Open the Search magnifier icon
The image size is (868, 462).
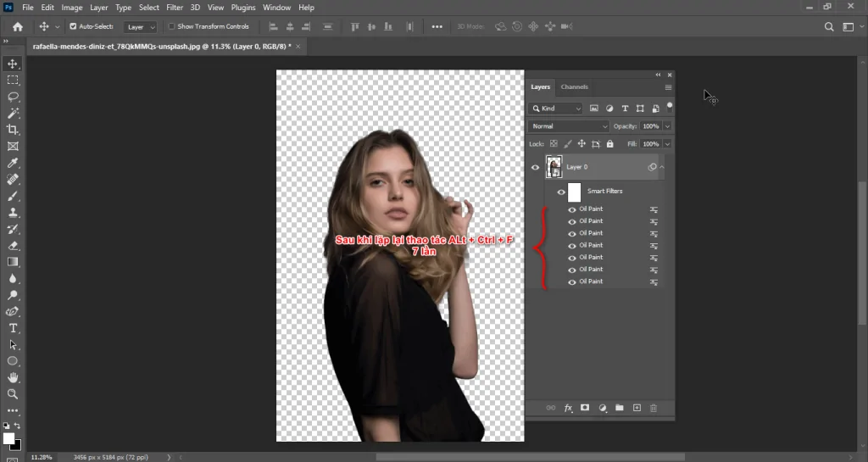pyautogui.click(x=829, y=26)
